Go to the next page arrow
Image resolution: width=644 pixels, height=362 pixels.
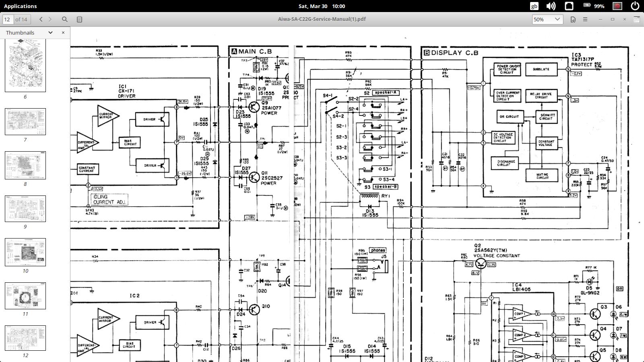coord(50,19)
